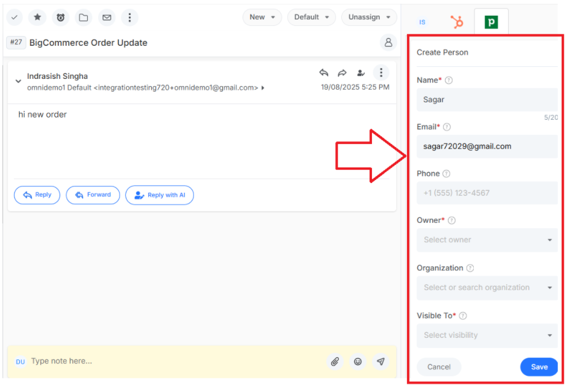Open the New status dropdown
Screen dimensions: 570x392
[x=262, y=17]
